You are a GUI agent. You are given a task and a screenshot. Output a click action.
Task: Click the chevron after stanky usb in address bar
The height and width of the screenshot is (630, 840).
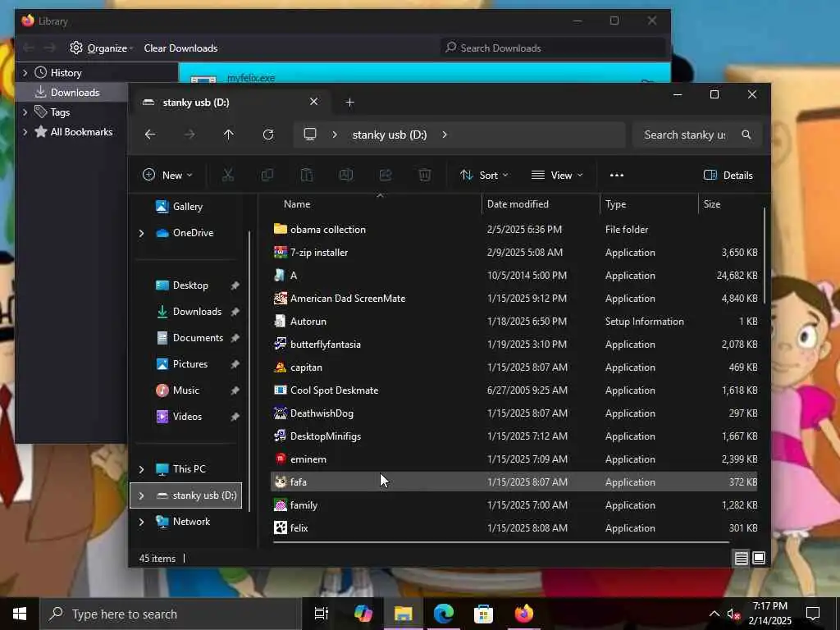[x=445, y=135]
